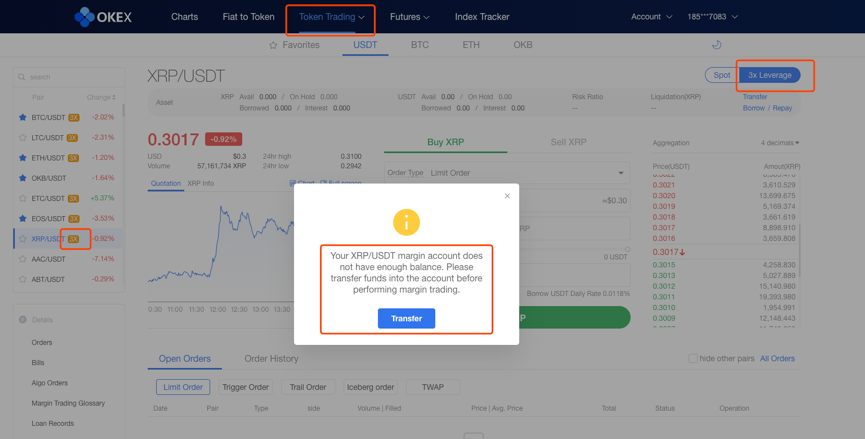Image resolution: width=865 pixels, height=439 pixels.
Task: Click the Repay link
Action: [782, 108]
